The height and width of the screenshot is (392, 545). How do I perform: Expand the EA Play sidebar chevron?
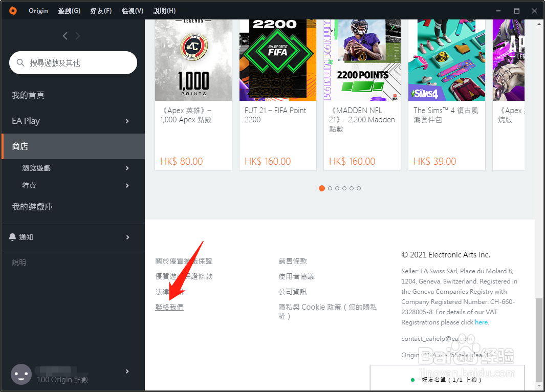tap(127, 121)
